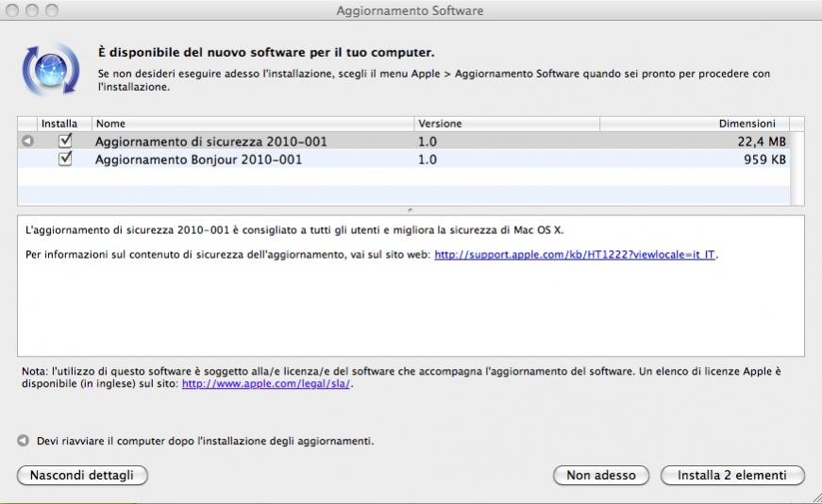Click restart-required icon beside Aggiornamento di sicurezza row
This screenshot has width=822, height=504.
coord(27,141)
